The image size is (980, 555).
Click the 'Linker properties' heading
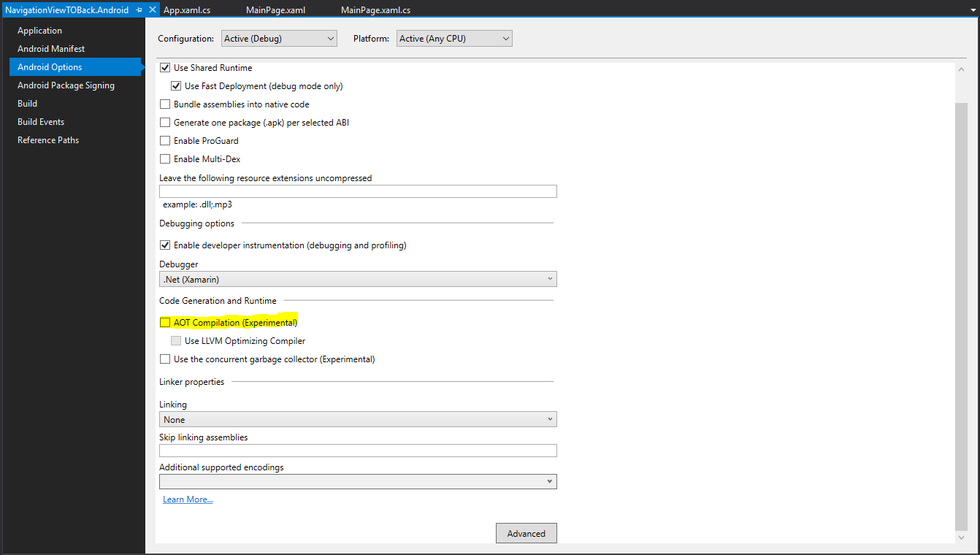(x=192, y=382)
